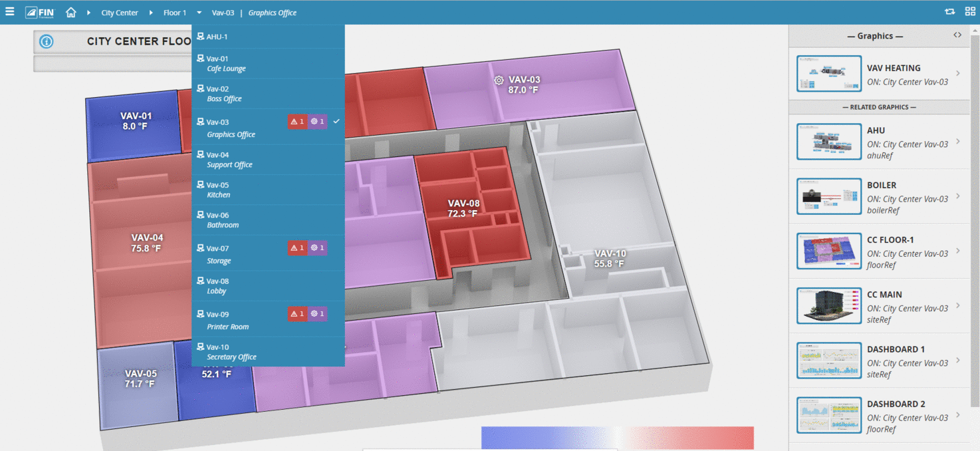This screenshot has width=980, height=451.
Task: Click the refresh arrows icon in header
Action: pos(949,12)
